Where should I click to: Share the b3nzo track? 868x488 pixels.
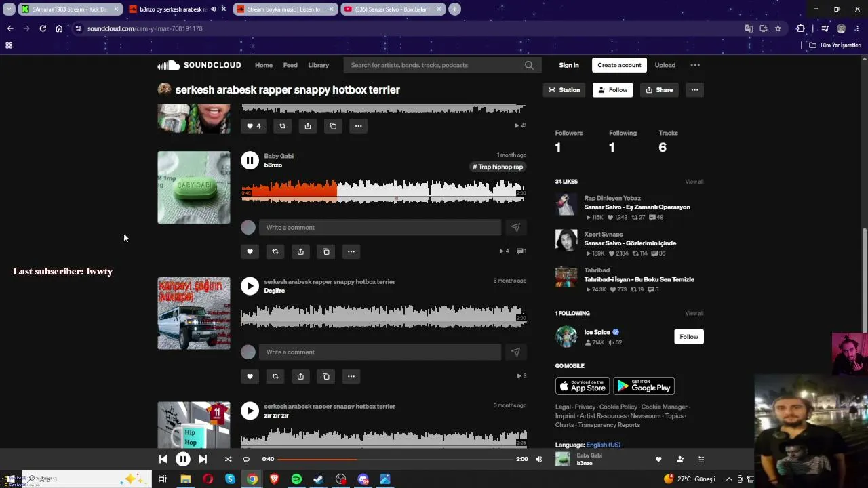[300, 251]
